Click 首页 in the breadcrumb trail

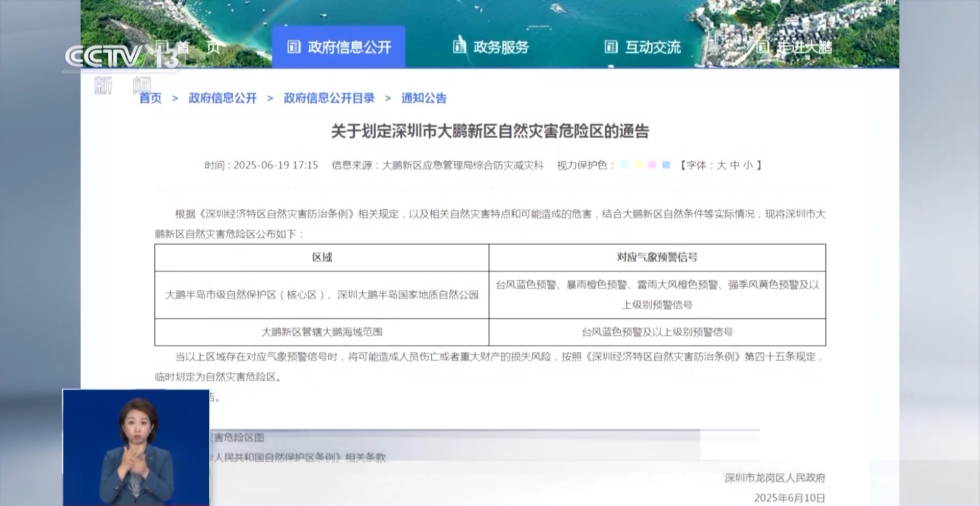click(x=151, y=98)
